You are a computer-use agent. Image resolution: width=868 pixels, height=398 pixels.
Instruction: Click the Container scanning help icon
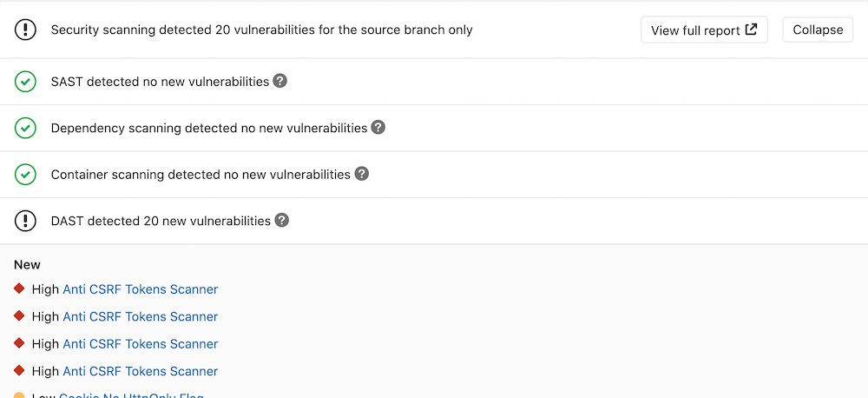click(x=362, y=174)
